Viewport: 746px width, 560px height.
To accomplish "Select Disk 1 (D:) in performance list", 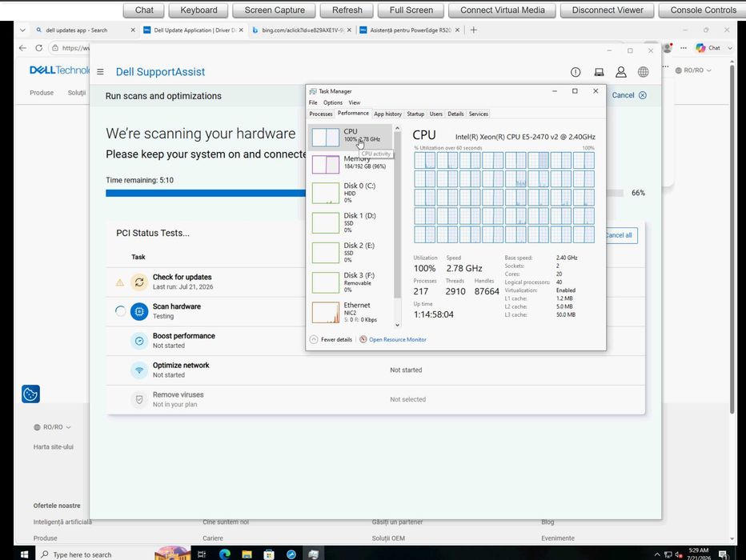I will (351, 222).
